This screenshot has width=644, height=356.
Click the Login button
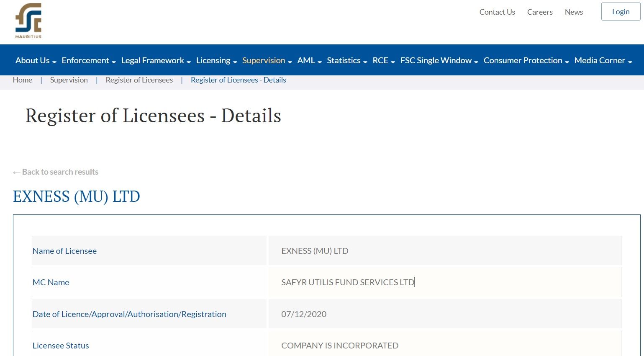point(621,12)
